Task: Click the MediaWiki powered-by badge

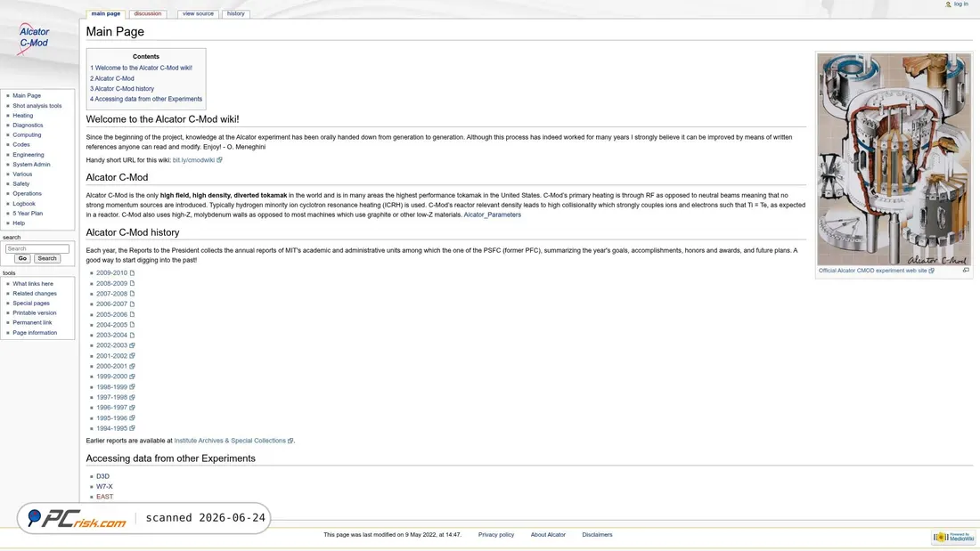Action: (954, 538)
